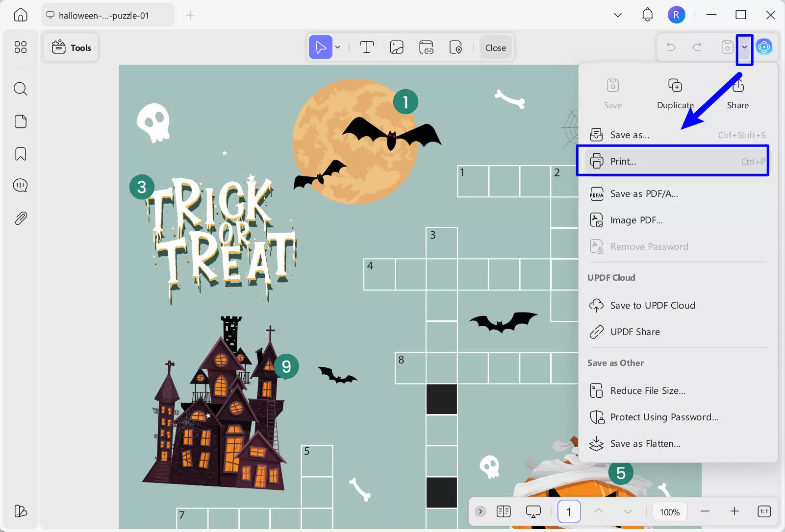
Task: Expand the select tool dropdown arrow
Action: pyautogui.click(x=338, y=48)
